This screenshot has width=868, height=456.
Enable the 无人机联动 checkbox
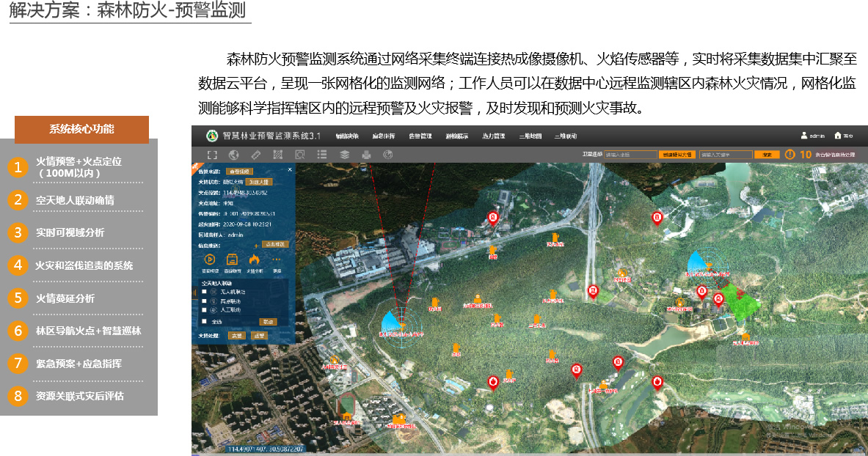click(203, 290)
